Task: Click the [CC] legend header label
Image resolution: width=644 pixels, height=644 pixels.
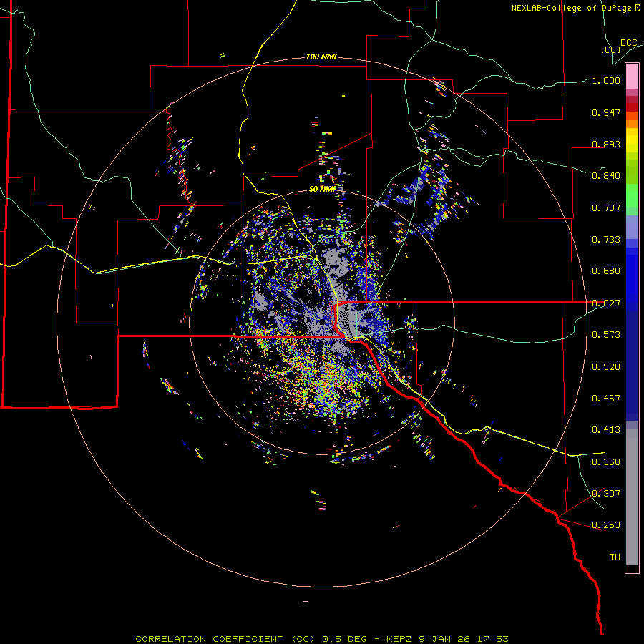Action: pos(611,49)
